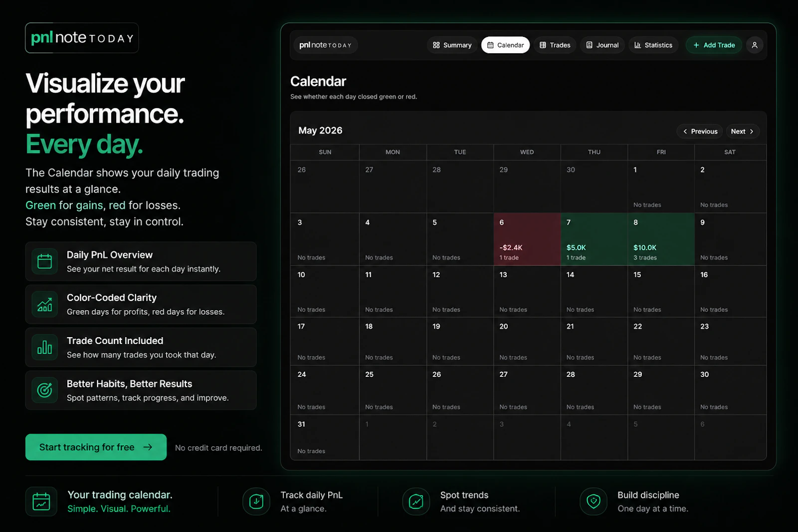Advance to the Next month
The image size is (798, 532).
tap(743, 131)
